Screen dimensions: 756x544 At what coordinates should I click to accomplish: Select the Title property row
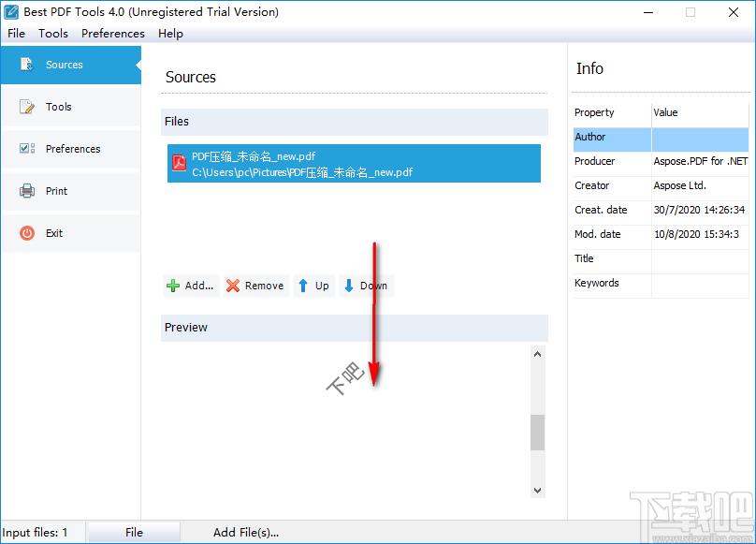click(x=661, y=261)
